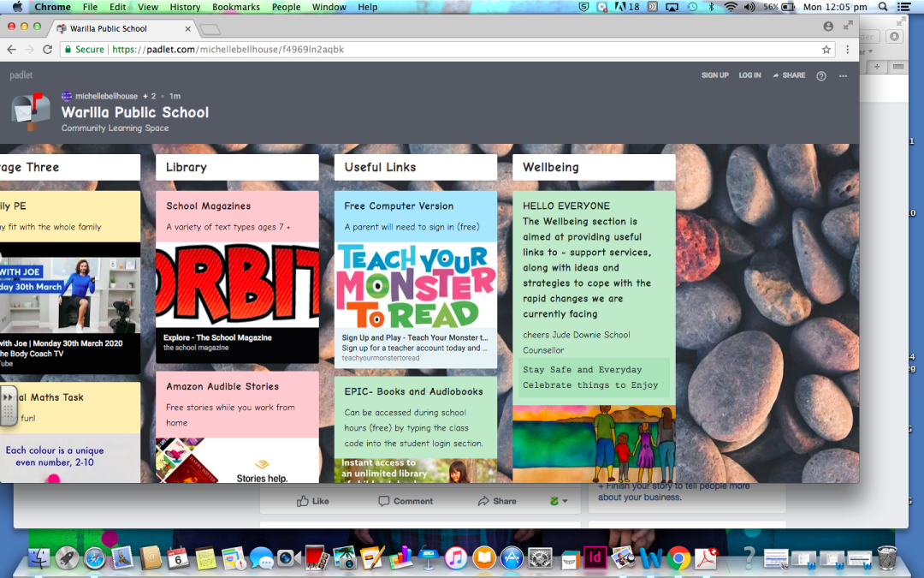Click the Bluetooth icon in menu bar
Image resolution: width=924 pixels, height=578 pixels.
(711, 7)
